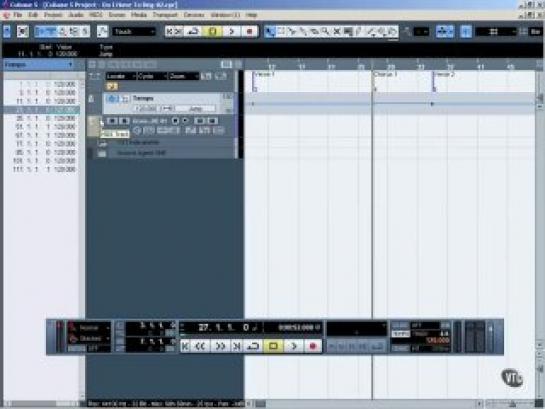Click Play button on Transport panel

click(x=294, y=346)
